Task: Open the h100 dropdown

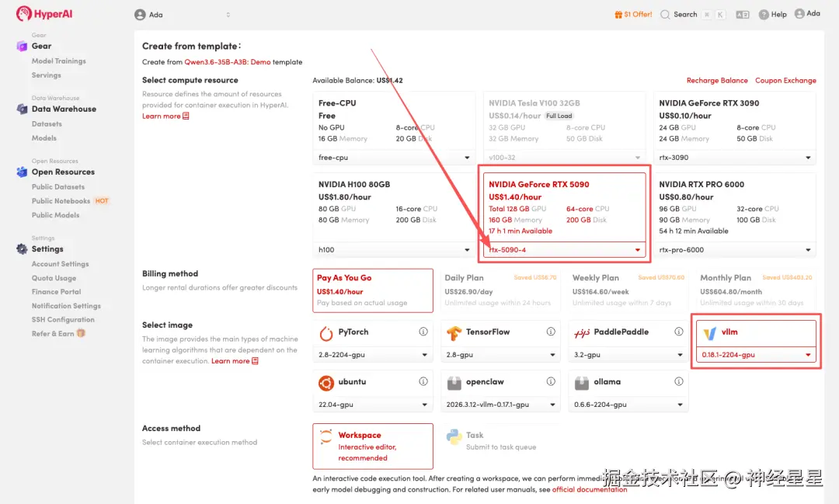Action: [394, 250]
